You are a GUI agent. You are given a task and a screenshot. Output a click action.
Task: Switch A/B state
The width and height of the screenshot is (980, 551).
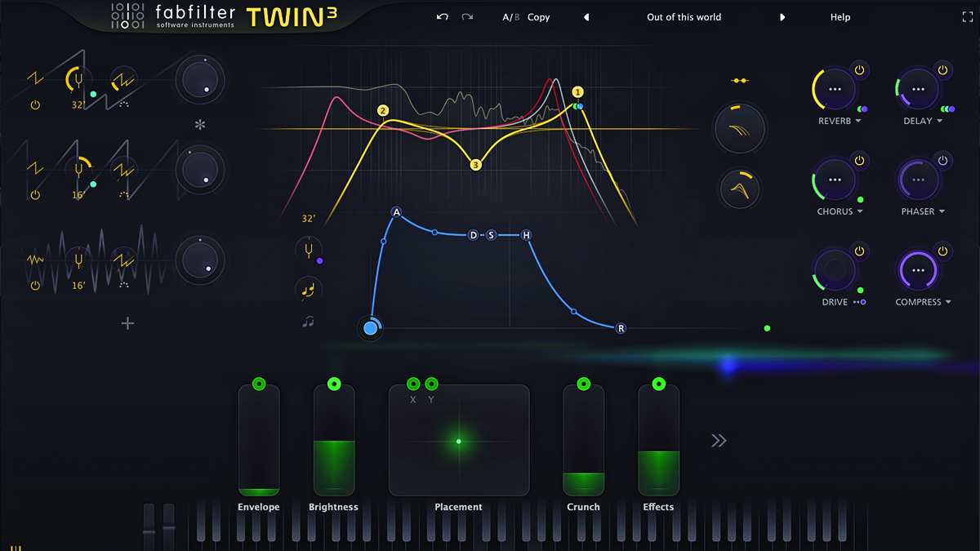(510, 17)
